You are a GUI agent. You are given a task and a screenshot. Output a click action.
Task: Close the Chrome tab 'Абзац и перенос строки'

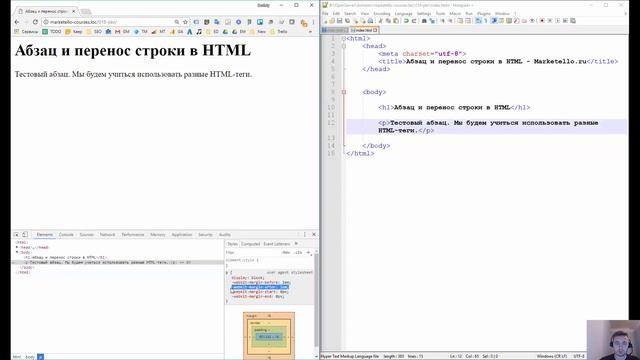(74, 11)
